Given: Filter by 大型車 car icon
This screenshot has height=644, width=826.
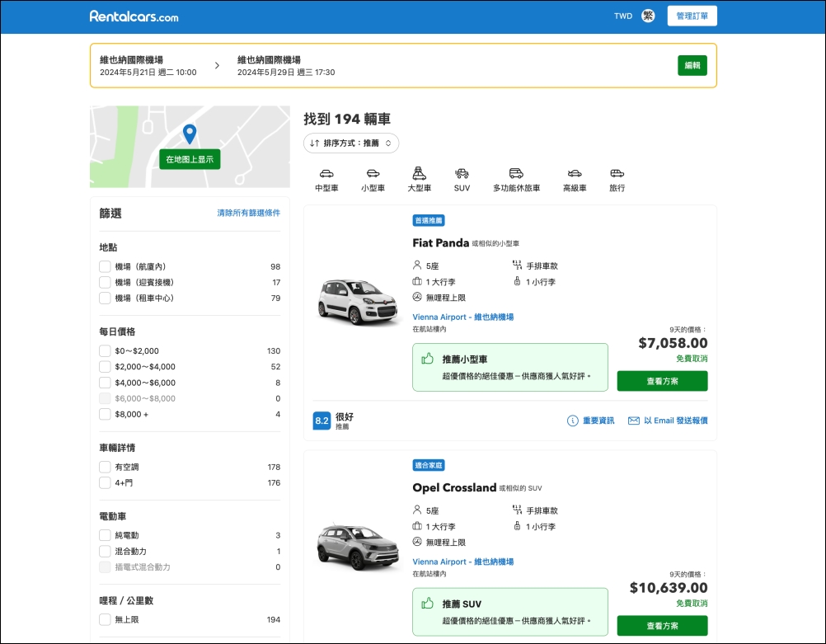Looking at the screenshot, I should 420,173.
